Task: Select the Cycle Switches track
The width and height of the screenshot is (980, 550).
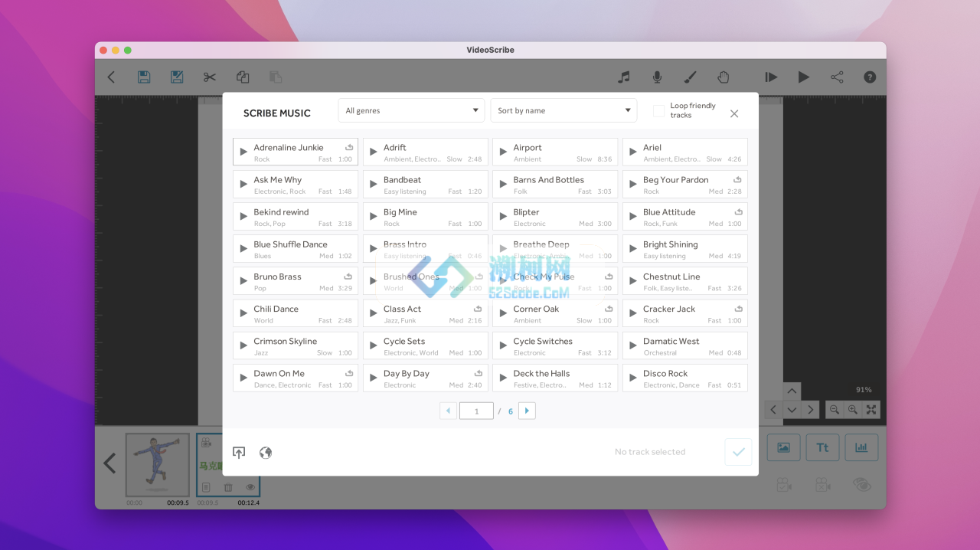Action: point(555,345)
